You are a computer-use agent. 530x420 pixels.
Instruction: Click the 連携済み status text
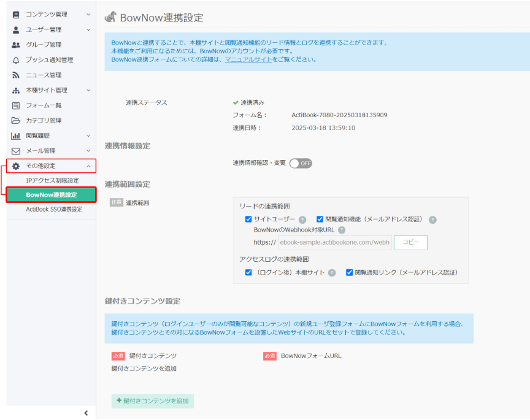252,102
